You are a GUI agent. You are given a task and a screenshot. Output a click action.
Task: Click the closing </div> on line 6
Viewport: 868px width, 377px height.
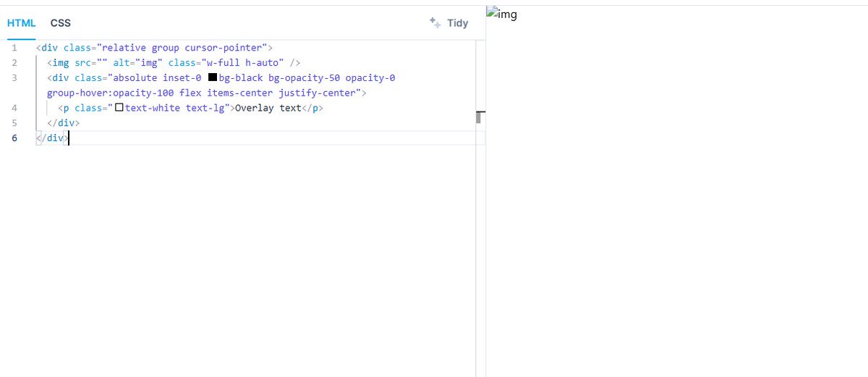point(52,138)
